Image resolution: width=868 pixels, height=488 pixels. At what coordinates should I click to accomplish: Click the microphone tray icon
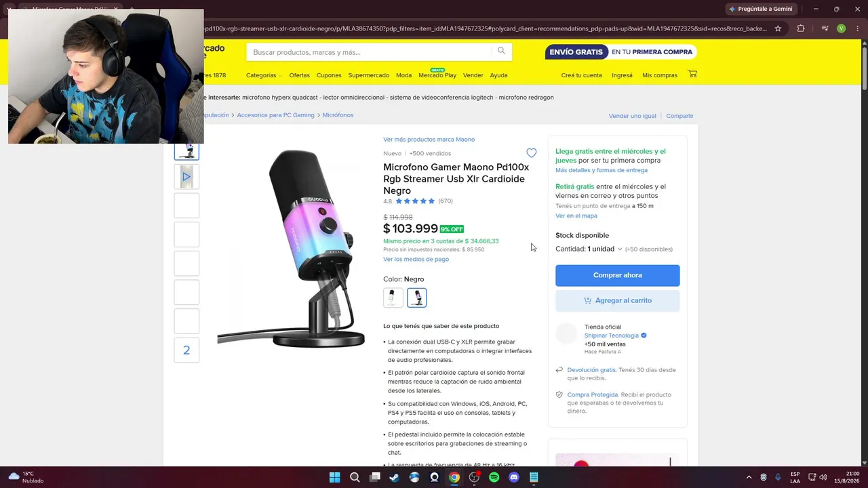point(778,477)
